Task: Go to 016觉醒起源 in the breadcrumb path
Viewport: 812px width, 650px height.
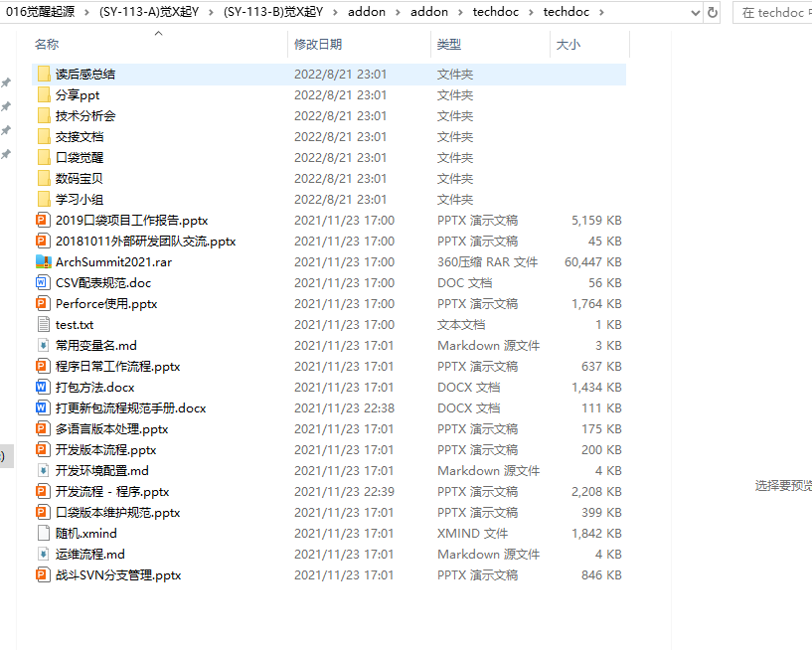Action: (x=41, y=12)
